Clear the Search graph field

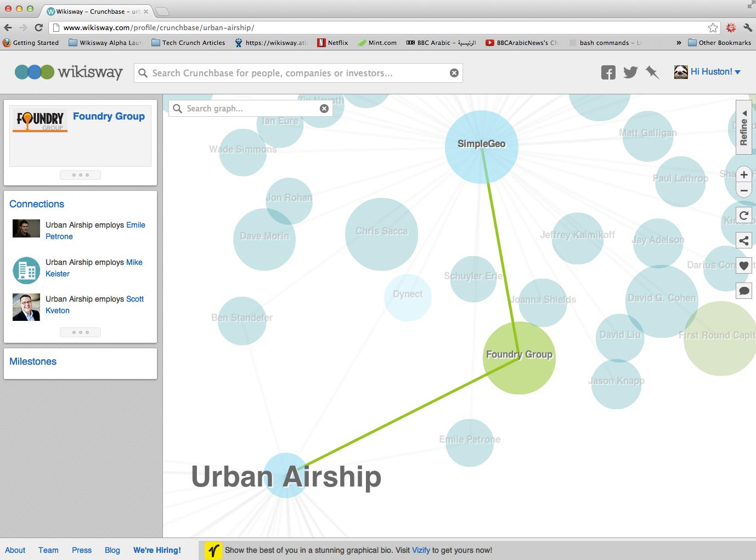(x=324, y=109)
